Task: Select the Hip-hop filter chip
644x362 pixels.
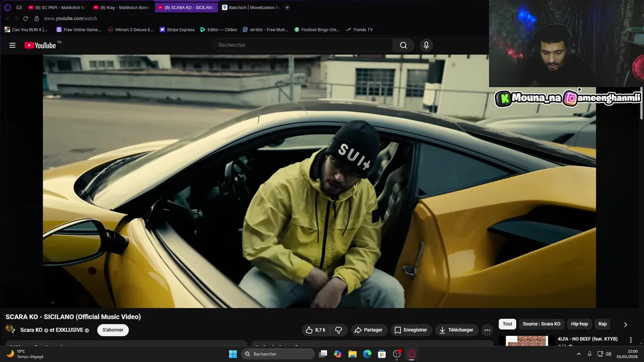Action: pyautogui.click(x=579, y=324)
